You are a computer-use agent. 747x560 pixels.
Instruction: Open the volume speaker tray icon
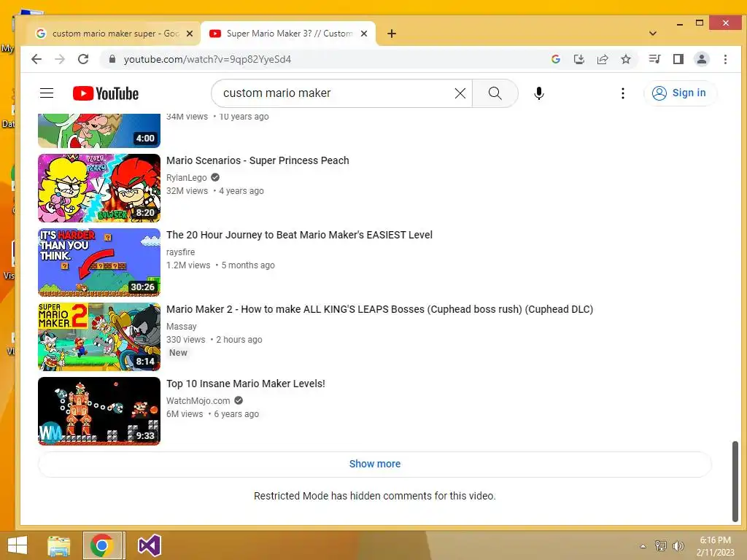678,545
